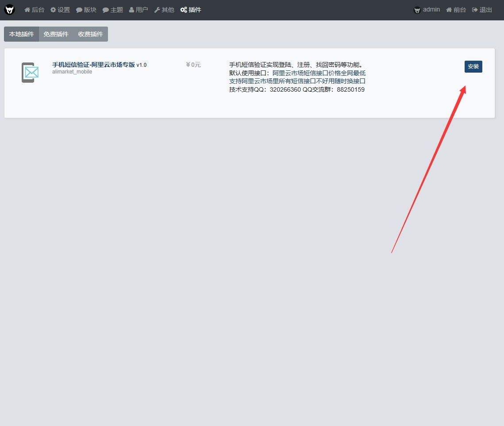The height and width of the screenshot is (426, 504).
Task: Open the 其他 tools menu
Action: (x=164, y=10)
